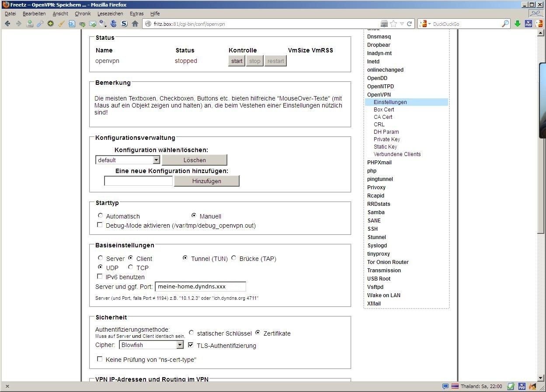This screenshot has width=546, height=392.
Task: Click the FVD icon in the top toolbar
Action: 529,24
